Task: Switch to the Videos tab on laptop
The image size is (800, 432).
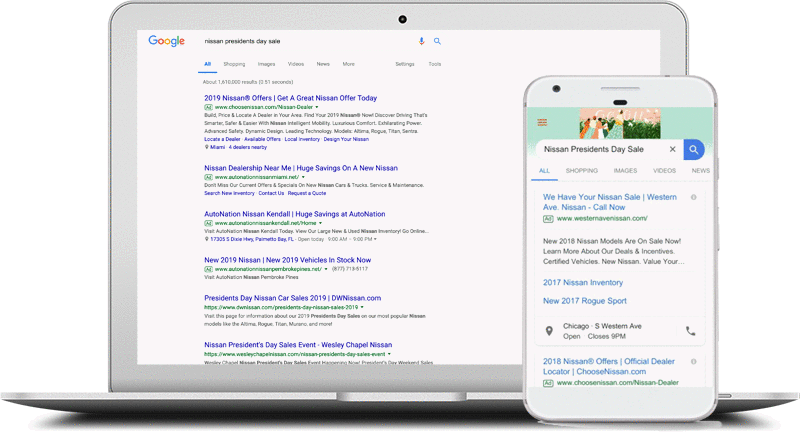Action: pos(296,64)
